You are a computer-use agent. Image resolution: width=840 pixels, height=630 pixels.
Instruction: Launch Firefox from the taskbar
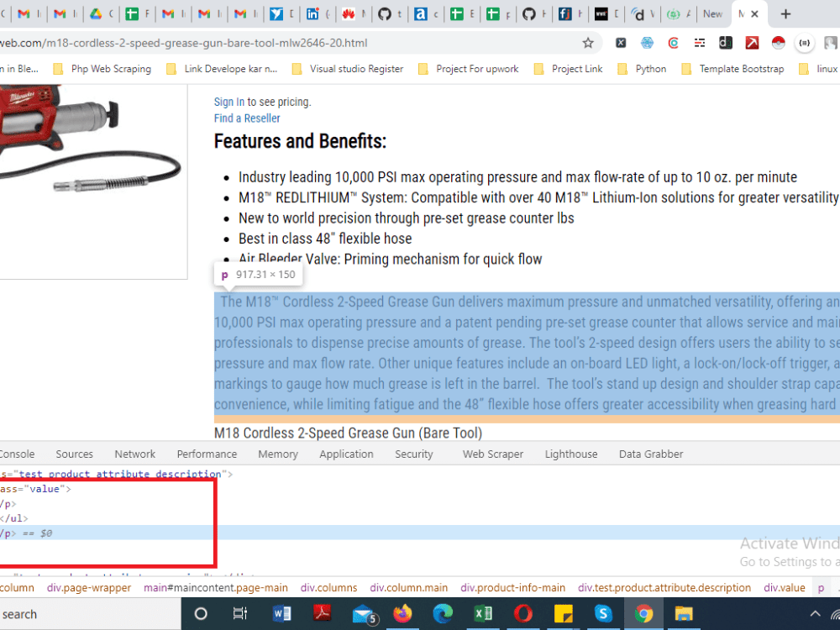403,614
